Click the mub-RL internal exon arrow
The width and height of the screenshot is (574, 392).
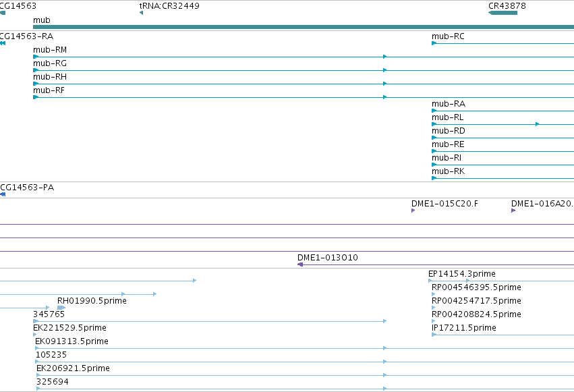(x=537, y=124)
